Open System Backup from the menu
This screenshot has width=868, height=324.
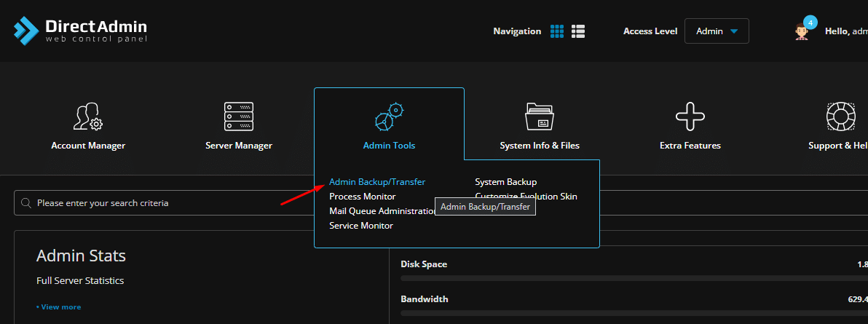506,182
